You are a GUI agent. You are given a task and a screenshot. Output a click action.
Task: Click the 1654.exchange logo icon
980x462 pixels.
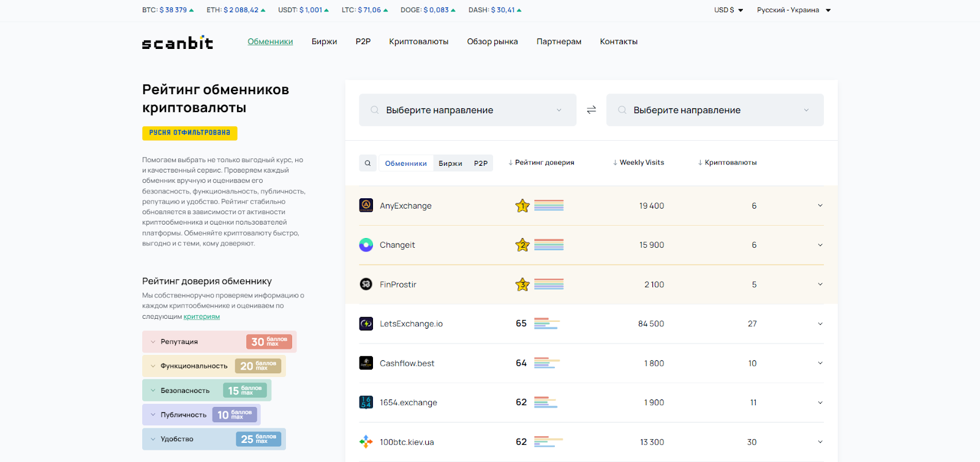[366, 403]
